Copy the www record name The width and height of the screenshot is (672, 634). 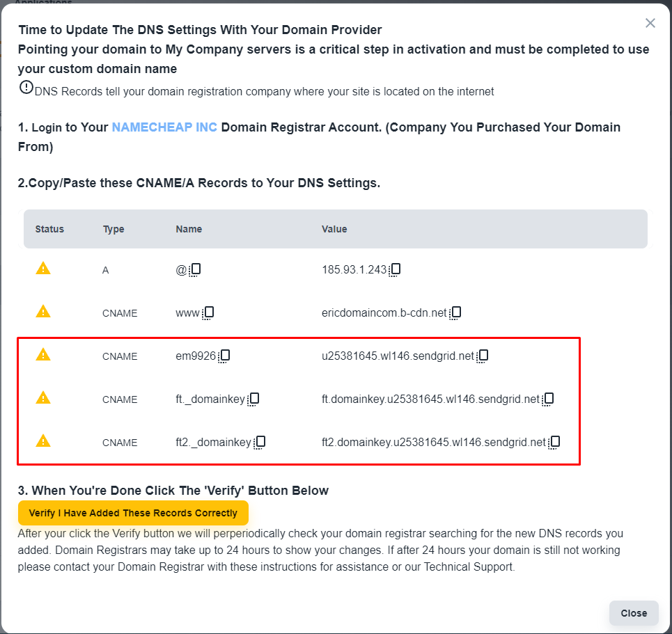click(x=208, y=313)
